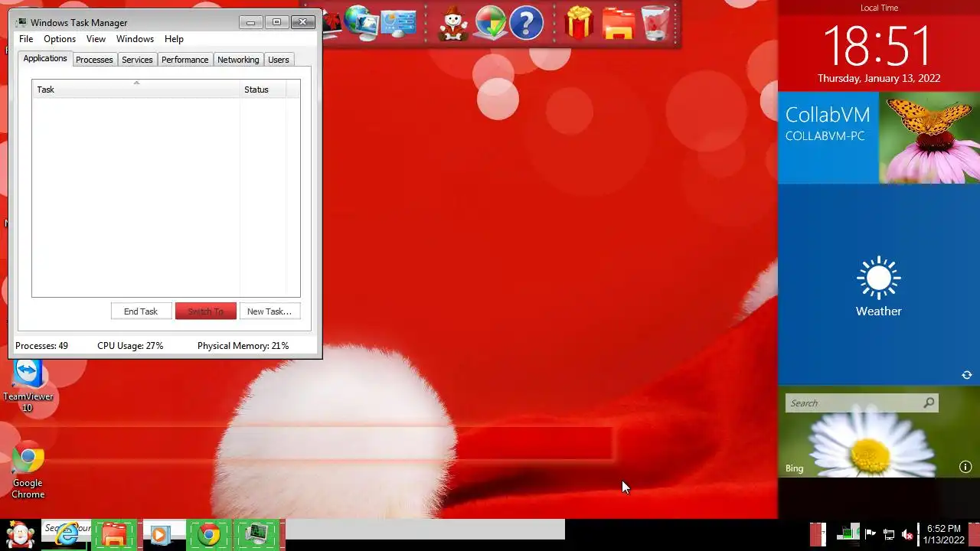Open the CollabVM user tile

pyautogui.click(x=828, y=138)
